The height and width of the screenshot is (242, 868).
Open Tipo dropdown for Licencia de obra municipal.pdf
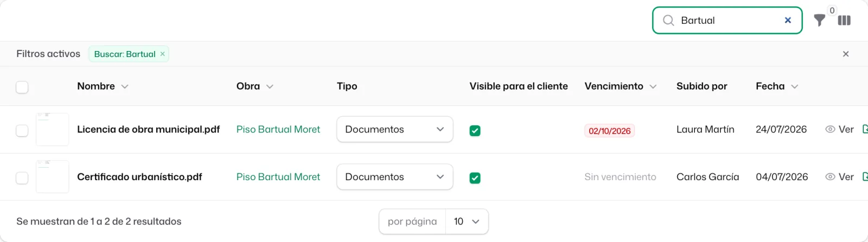click(394, 129)
